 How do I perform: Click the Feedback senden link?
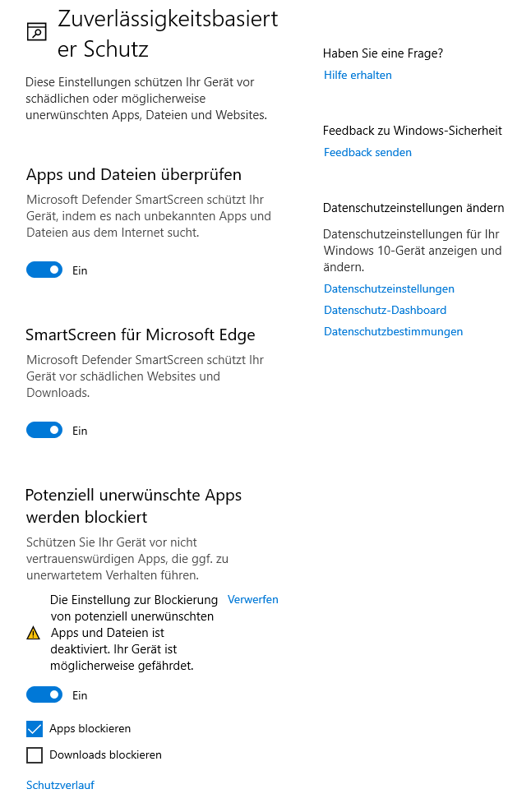367,152
